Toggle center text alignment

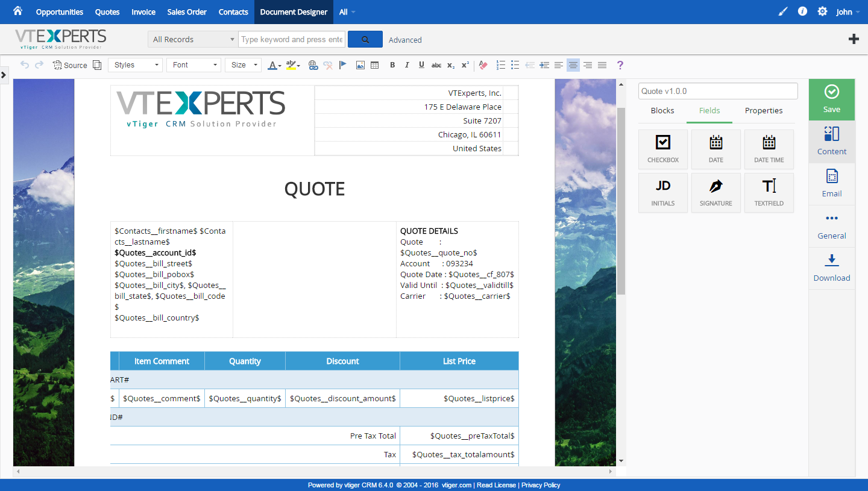(x=573, y=65)
